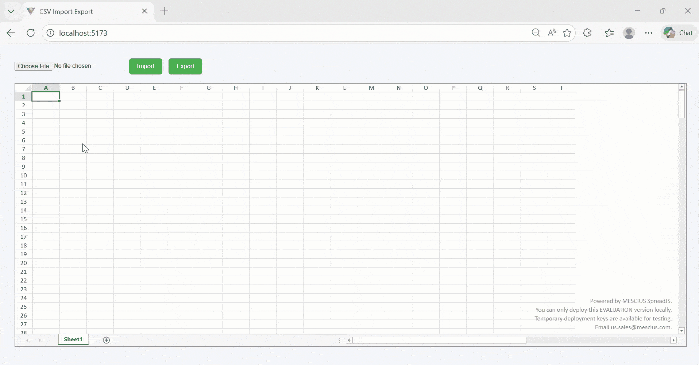Select column A header

coord(46,88)
